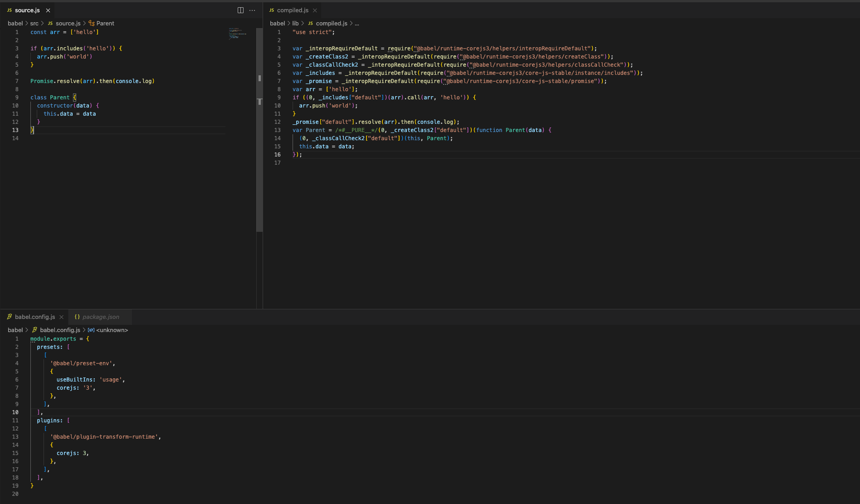Click the Babel icon in babel.config.js breadcrumb

pyautogui.click(x=35, y=330)
